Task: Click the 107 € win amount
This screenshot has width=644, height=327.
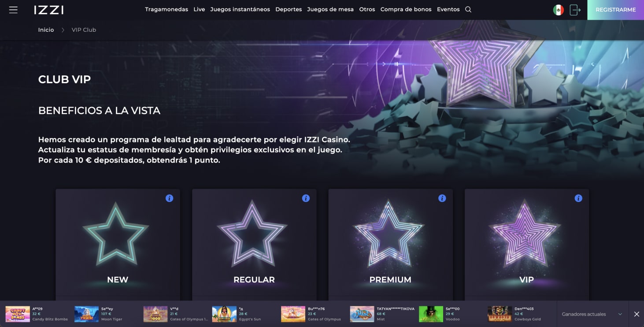Action: point(107,314)
